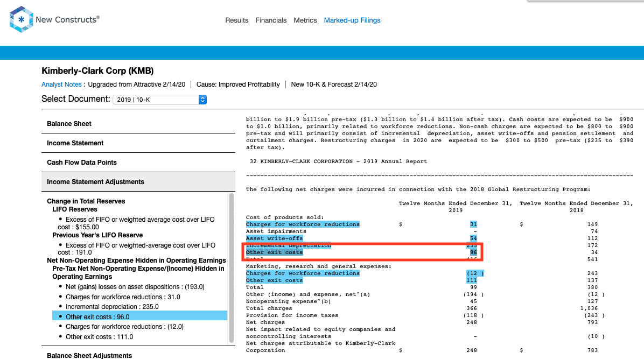Select 'Incremental depreciation : 235.0' item
Screen dimensions: 644x359
coord(112,306)
